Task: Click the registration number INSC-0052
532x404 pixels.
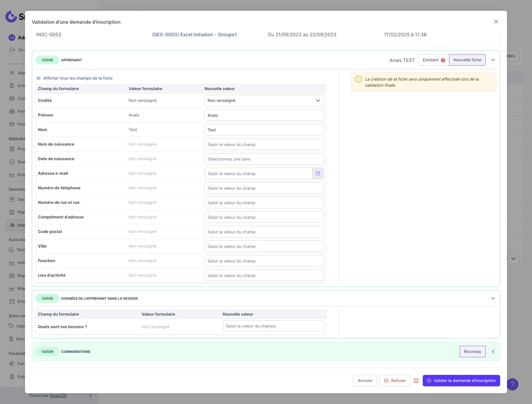Action: 49,35
